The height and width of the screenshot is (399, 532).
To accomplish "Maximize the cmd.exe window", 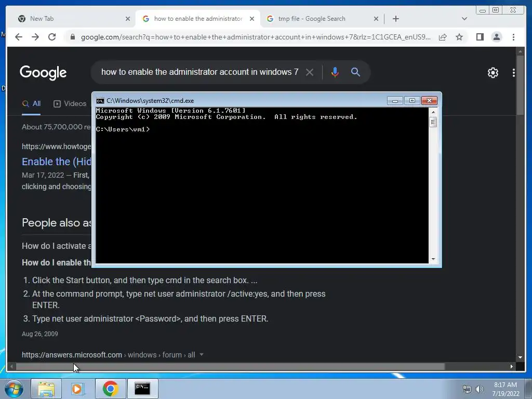I will [412, 101].
